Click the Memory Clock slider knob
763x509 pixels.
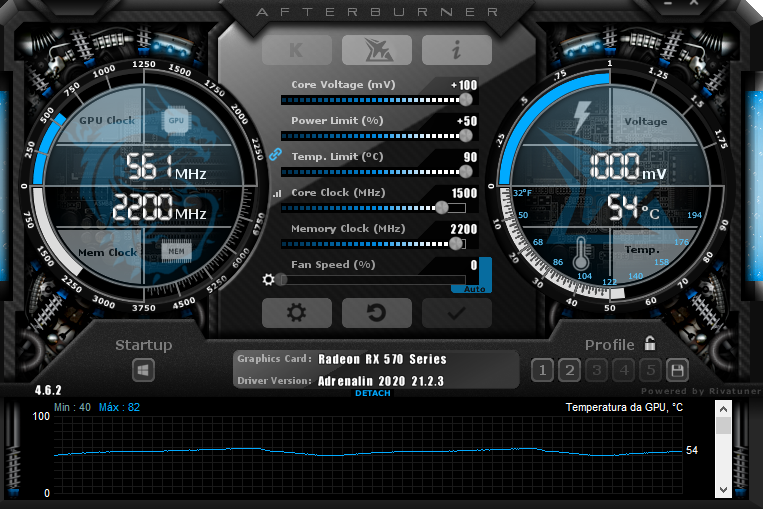[x=456, y=244]
